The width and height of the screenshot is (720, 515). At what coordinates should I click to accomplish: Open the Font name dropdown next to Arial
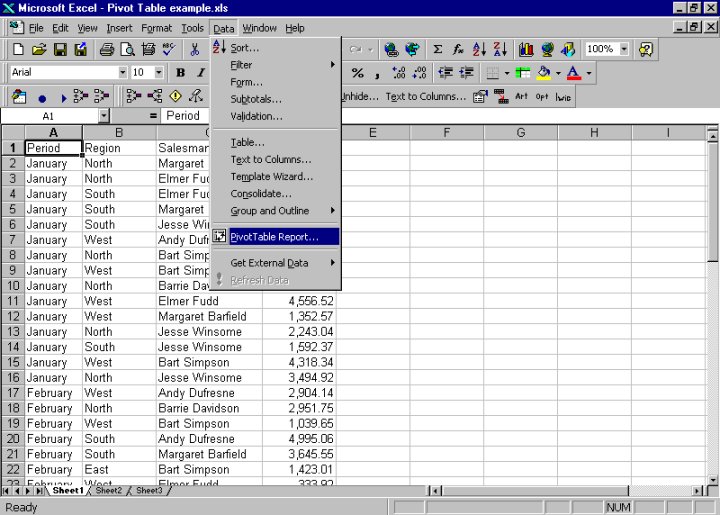coord(123,73)
